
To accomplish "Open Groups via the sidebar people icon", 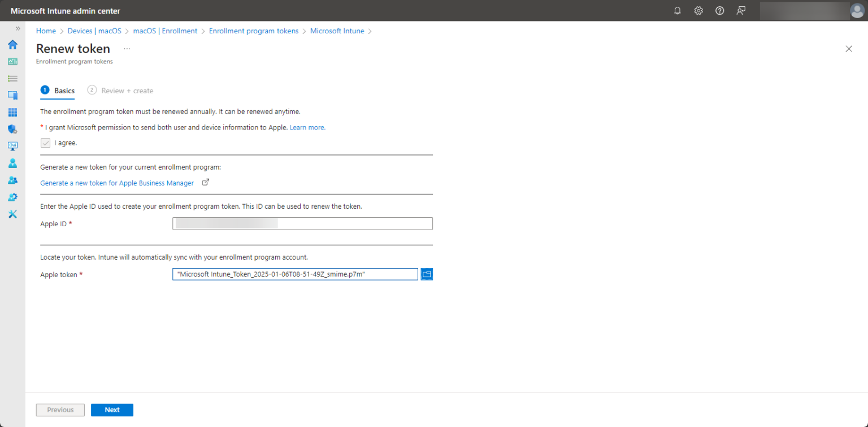I will 12,180.
